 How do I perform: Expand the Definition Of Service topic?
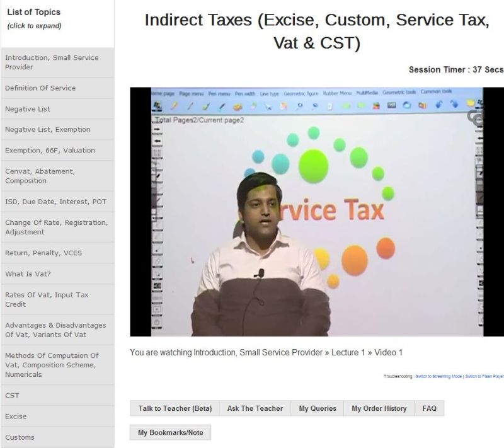[x=57, y=88]
